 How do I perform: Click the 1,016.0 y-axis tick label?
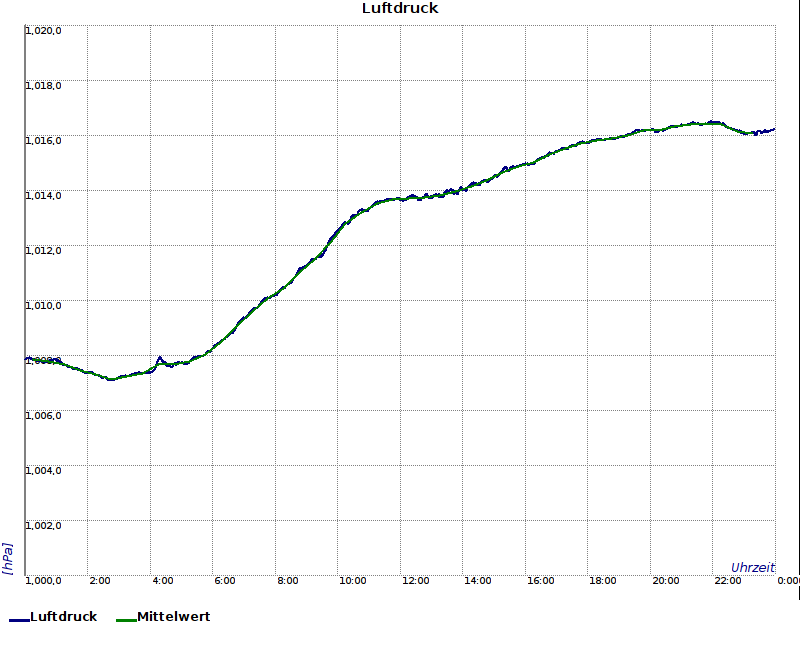tap(44, 140)
